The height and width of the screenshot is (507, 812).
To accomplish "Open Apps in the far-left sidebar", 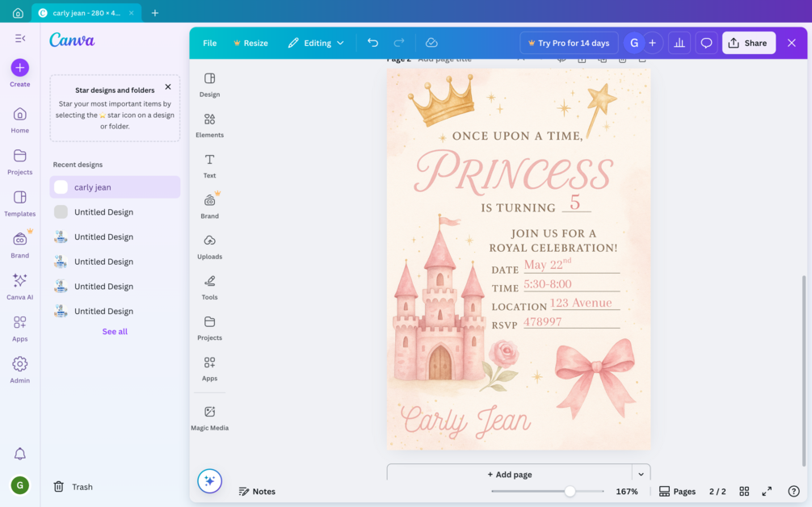I will 19,329.
